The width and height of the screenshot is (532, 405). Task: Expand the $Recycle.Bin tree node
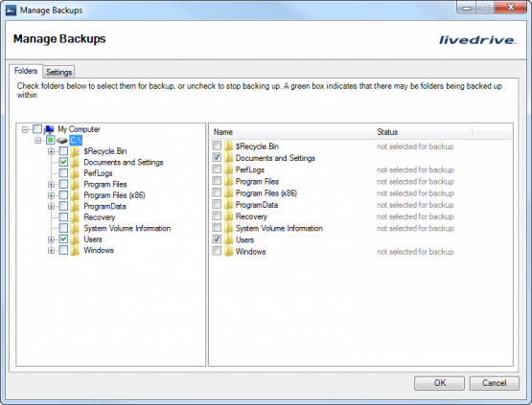coord(51,151)
